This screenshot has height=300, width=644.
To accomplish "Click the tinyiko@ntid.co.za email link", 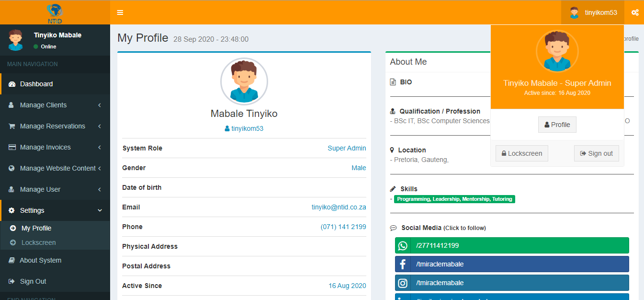I will point(339,207).
